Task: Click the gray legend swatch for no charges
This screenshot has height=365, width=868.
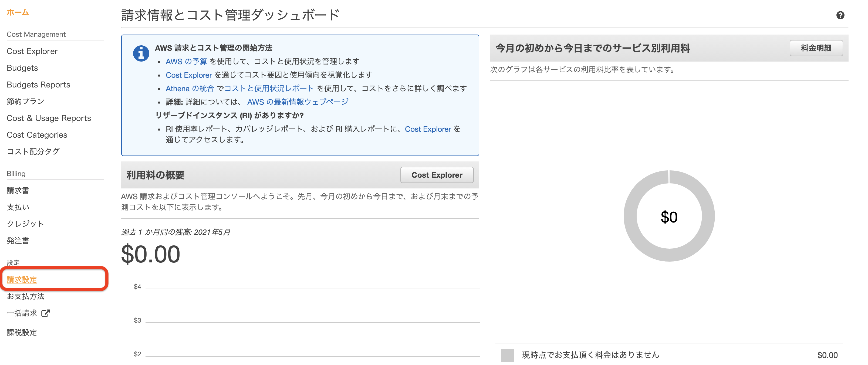Action: tap(507, 355)
